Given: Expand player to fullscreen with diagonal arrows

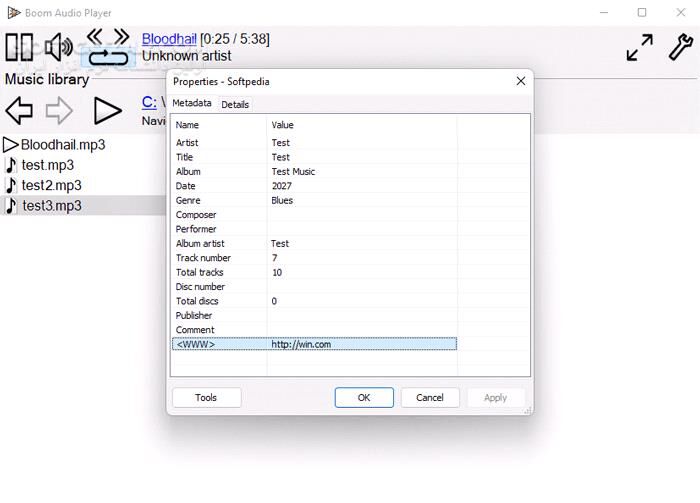Looking at the screenshot, I should pos(640,48).
